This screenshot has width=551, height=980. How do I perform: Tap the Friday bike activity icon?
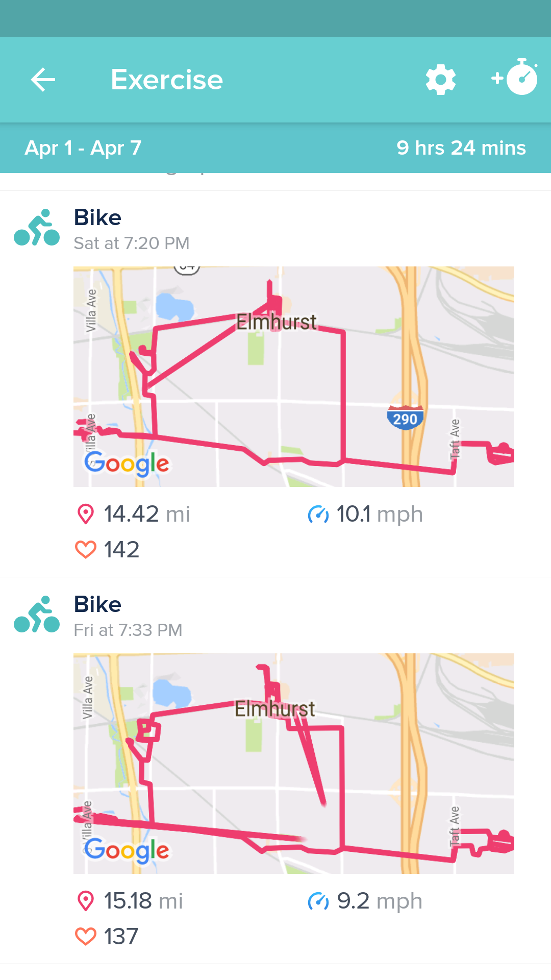coord(37,615)
